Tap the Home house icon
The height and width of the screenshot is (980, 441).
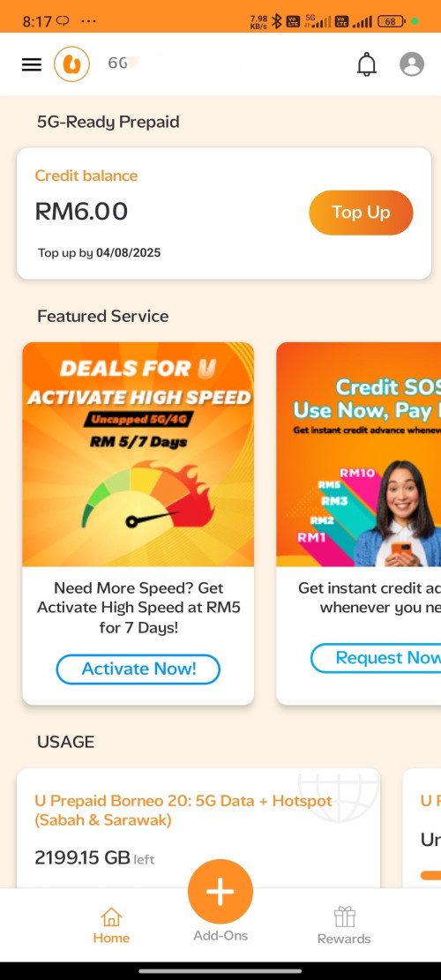pyautogui.click(x=111, y=916)
